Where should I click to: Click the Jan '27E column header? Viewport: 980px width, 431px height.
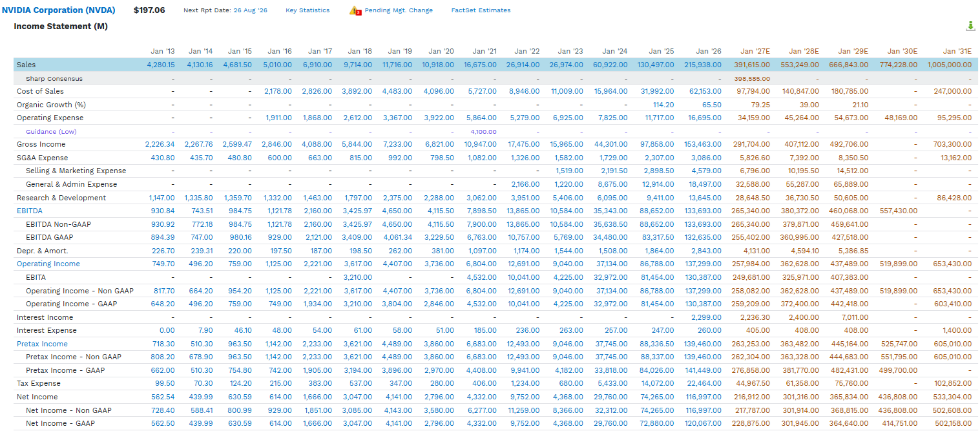pyautogui.click(x=755, y=51)
